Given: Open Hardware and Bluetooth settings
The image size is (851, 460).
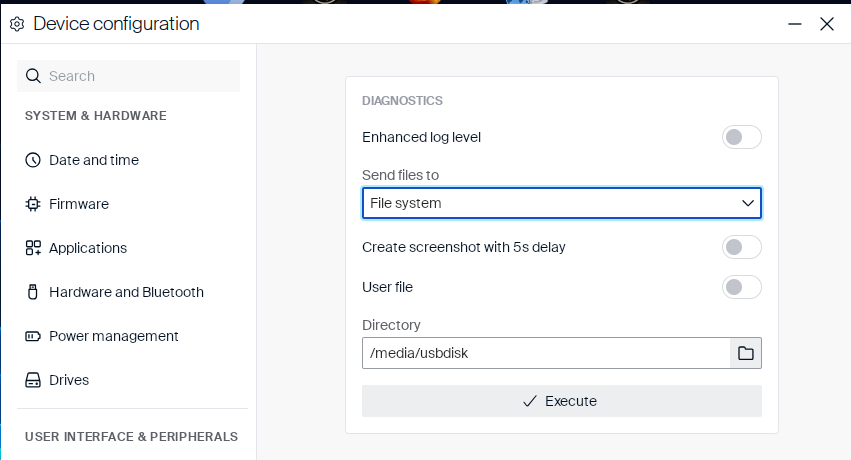Looking at the screenshot, I should pyautogui.click(x=126, y=292).
